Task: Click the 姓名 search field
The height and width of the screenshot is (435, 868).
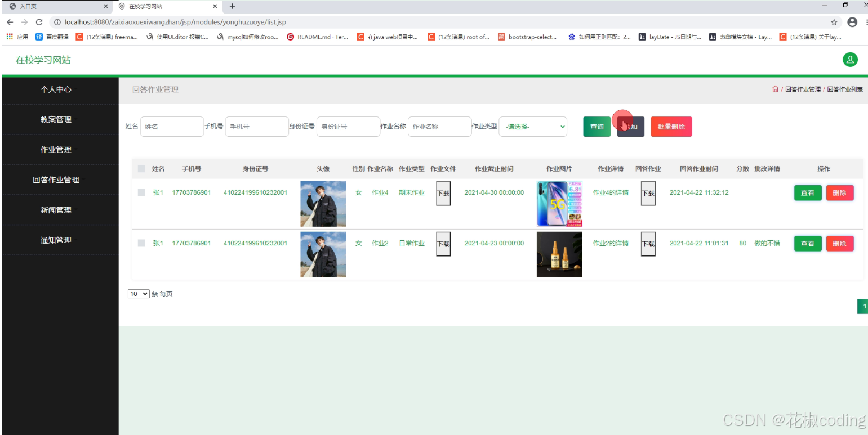Action: [x=172, y=127]
